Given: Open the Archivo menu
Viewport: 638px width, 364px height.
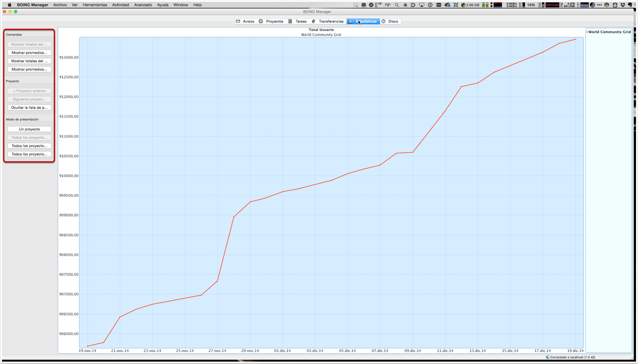Looking at the screenshot, I should (60, 5).
